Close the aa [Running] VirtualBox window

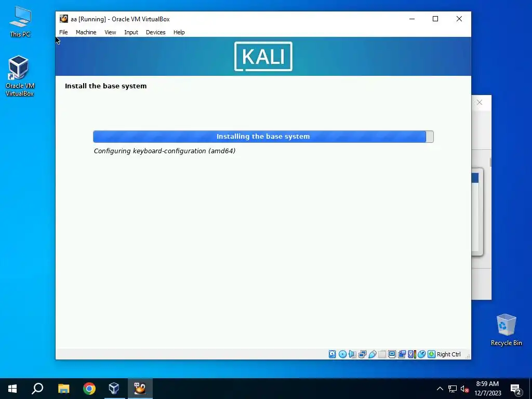point(459,19)
